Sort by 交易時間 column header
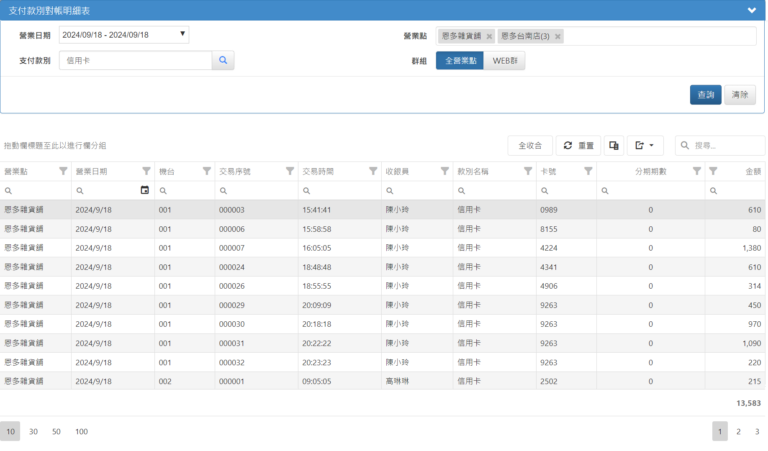Image resolution: width=768 pixels, height=451 pixels. pyautogui.click(x=318, y=171)
